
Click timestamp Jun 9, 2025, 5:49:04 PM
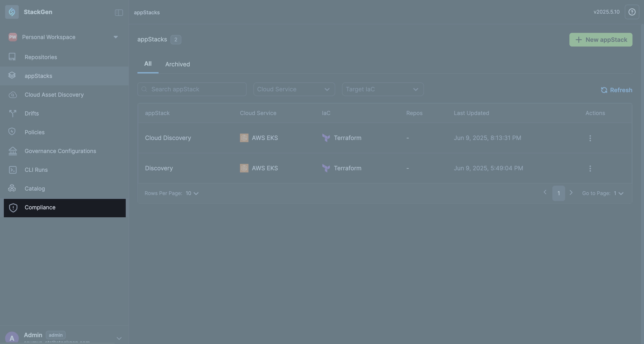[488, 168]
